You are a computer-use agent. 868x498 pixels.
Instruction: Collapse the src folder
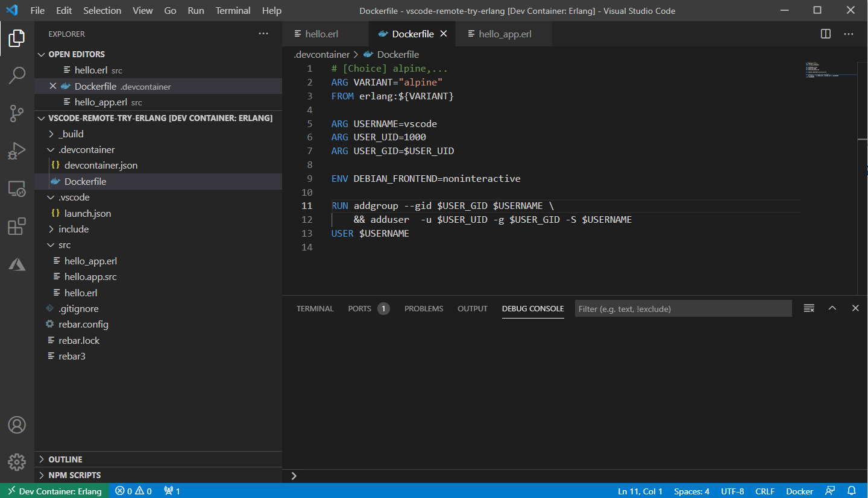[x=158, y=244]
